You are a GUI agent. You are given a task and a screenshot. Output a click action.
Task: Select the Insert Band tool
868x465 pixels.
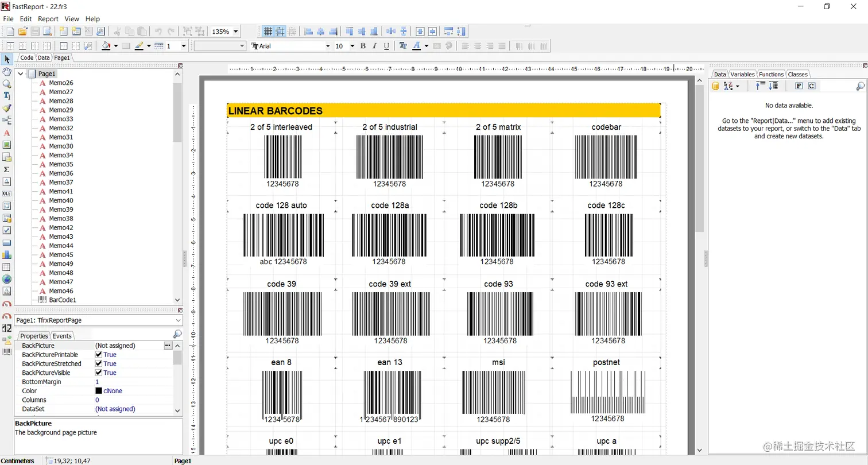pos(7,121)
